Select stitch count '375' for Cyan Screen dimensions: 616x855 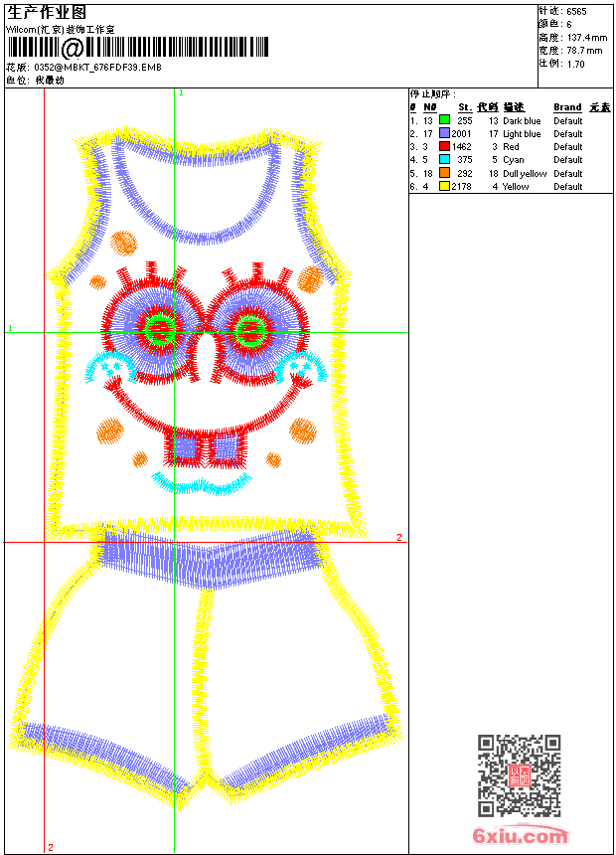coord(464,160)
